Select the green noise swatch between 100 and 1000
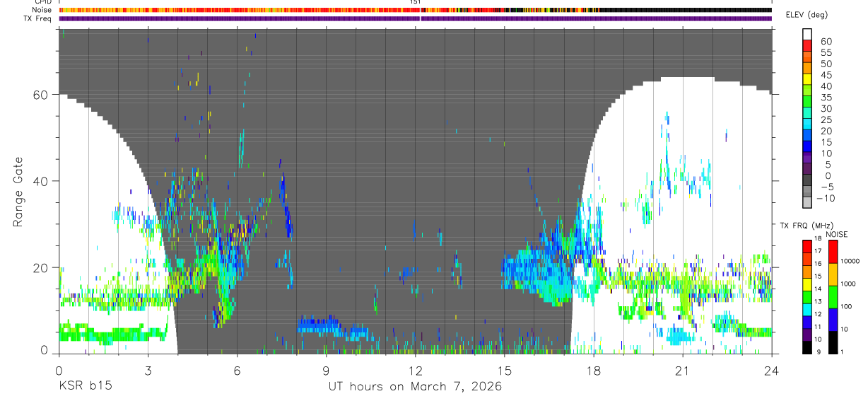The image size is (868, 401). 833,296
